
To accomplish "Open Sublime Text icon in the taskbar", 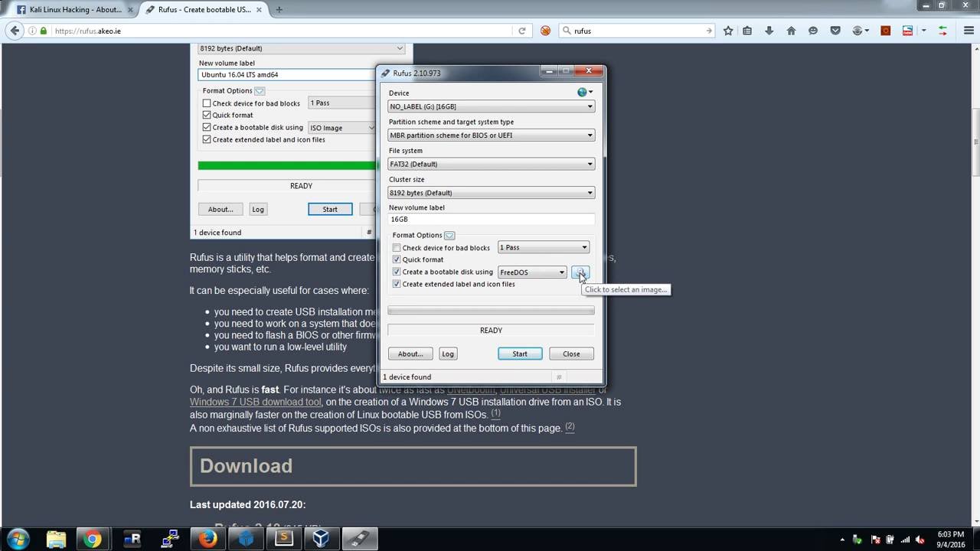I will pyautogui.click(x=283, y=539).
